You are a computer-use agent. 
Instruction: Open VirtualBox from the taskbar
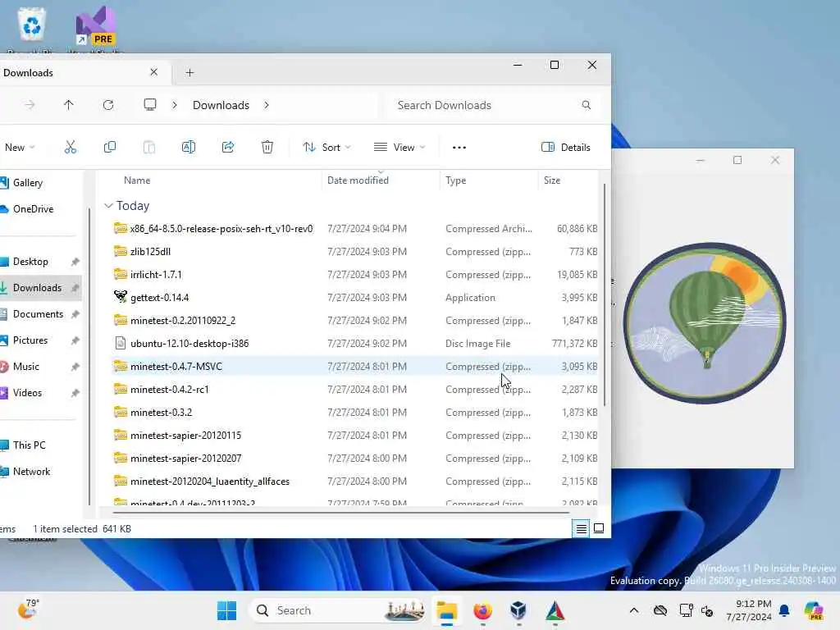coord(518,610)
